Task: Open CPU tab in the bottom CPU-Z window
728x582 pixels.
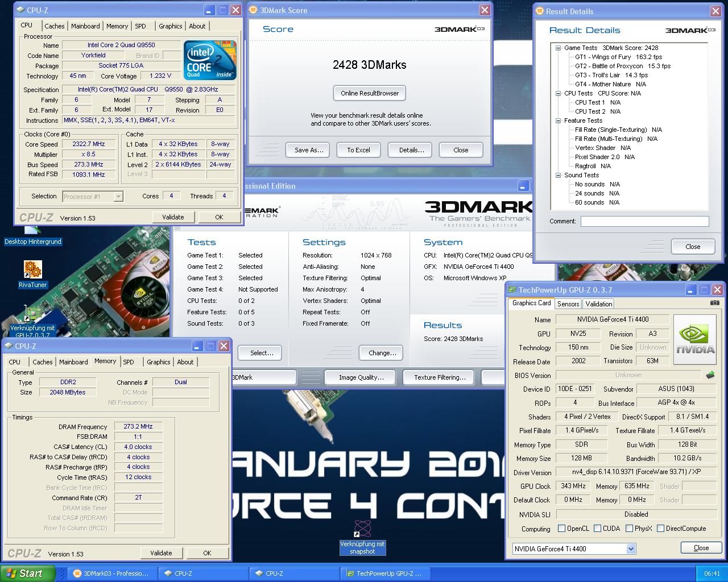Action: [15, 362]
